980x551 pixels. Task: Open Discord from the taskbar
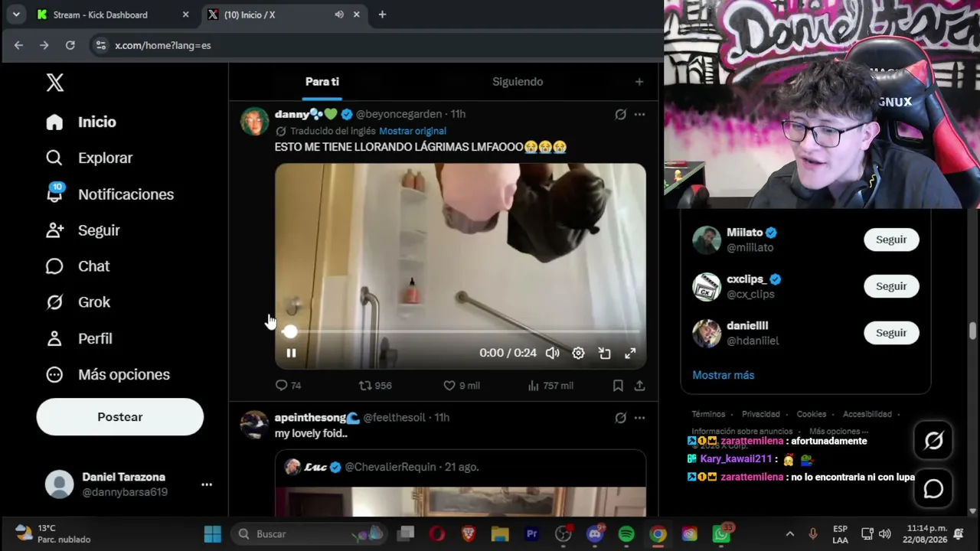(595, 534)
